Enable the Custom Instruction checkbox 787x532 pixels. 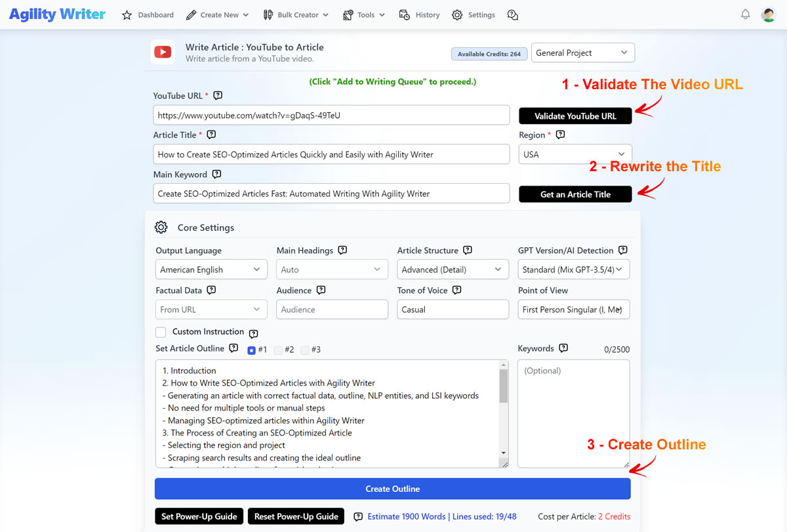click(161, 332)
